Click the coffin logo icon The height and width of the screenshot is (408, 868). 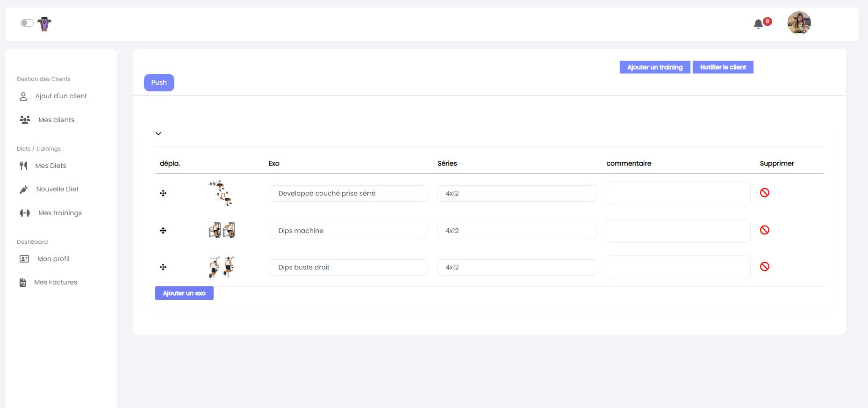tap(44, 24)
